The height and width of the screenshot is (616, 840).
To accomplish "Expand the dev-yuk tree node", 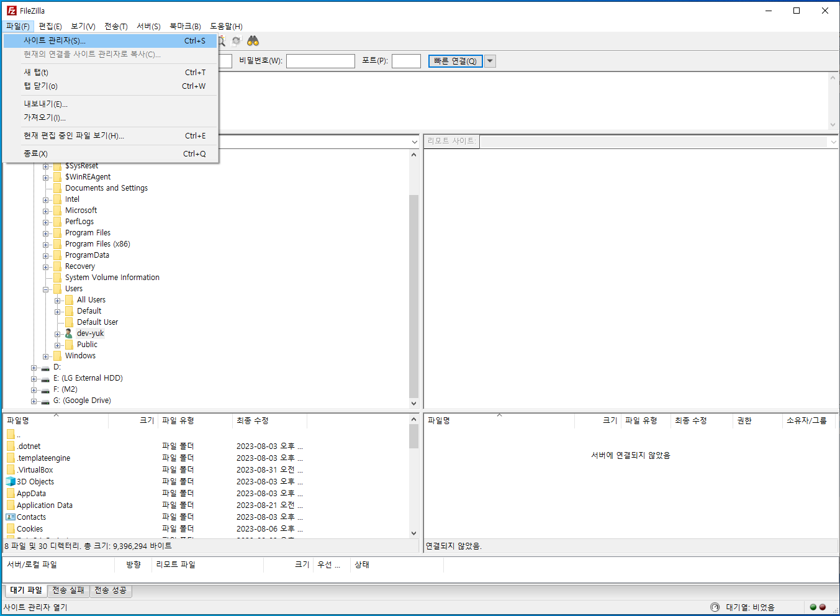I will [57, 334].
